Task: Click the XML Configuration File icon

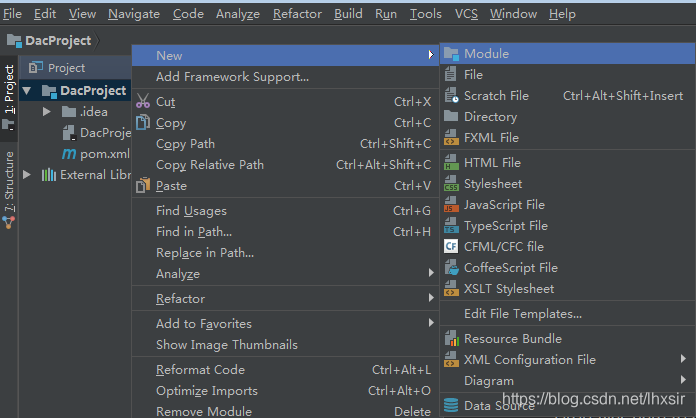Action: (x=451, y=359)
